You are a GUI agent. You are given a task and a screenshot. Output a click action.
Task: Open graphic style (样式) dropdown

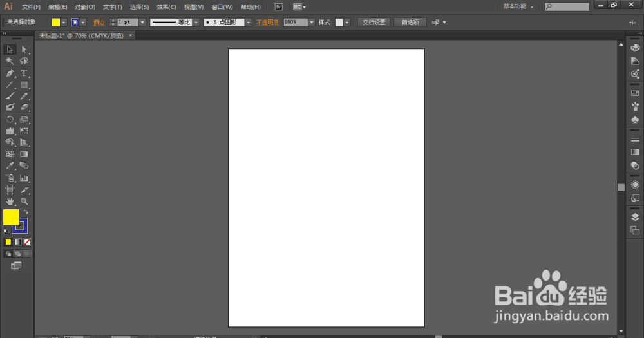pyautogui.click(x=347, y=23)
